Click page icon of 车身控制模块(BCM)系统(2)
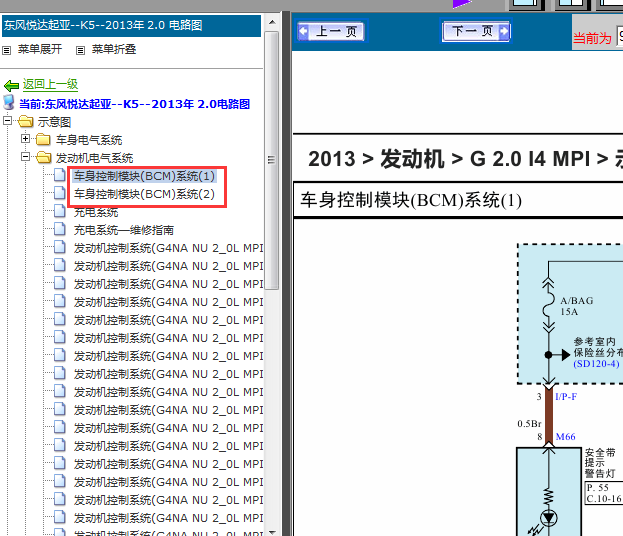 [60, 193]
